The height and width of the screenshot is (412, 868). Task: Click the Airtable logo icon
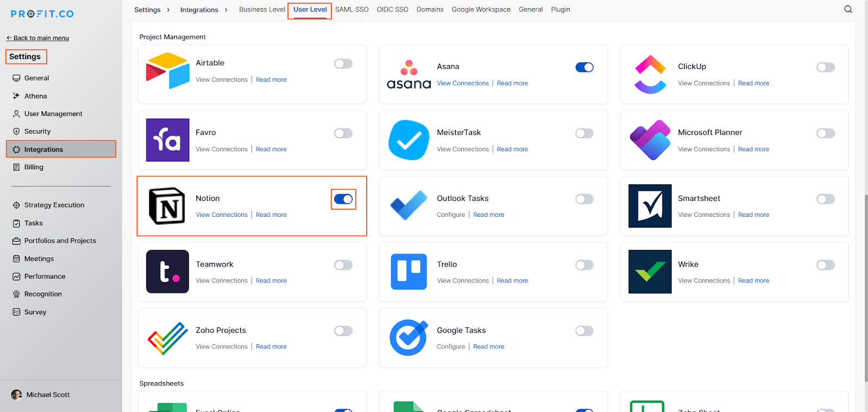click(x=168, y=71)
